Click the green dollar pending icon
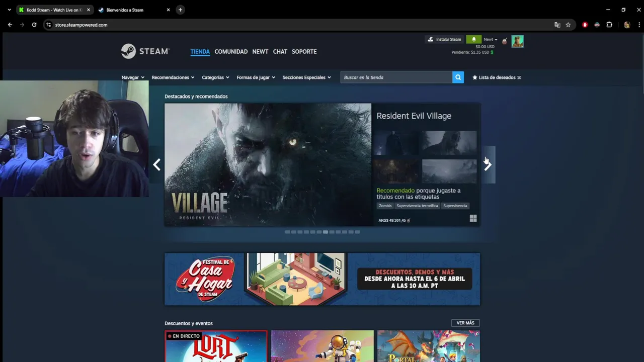The height and width of the screenshot is (362, 644). tap(492, 52)
